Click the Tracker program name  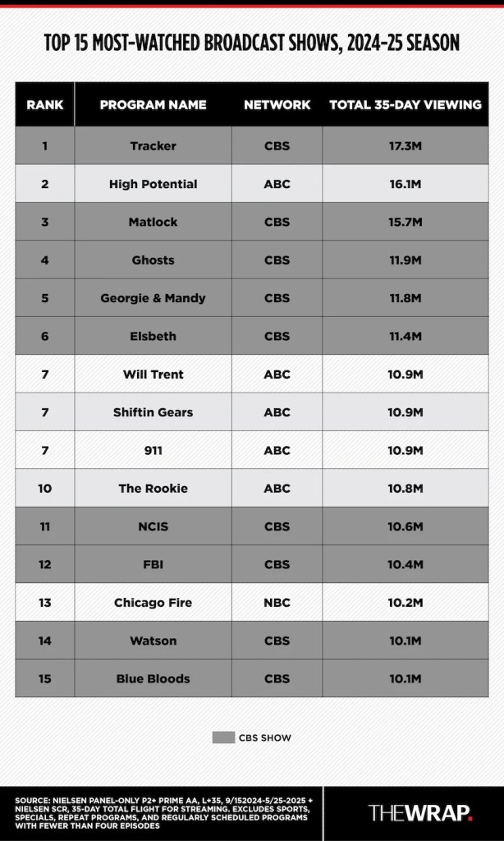pos(153,146)
